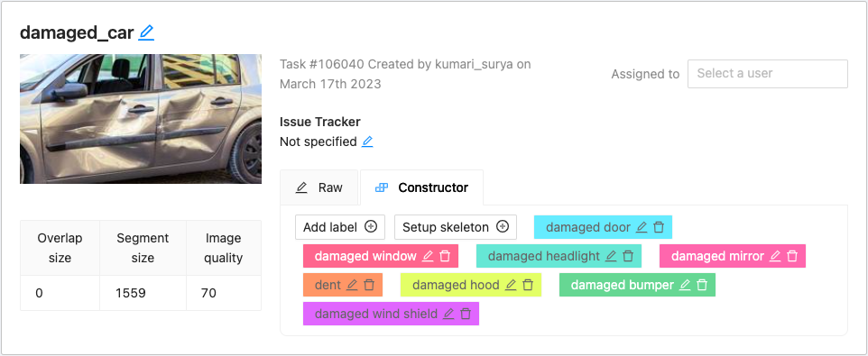Edit the damaged headlight label
868x356 pixels.
(x=611, y=256)
